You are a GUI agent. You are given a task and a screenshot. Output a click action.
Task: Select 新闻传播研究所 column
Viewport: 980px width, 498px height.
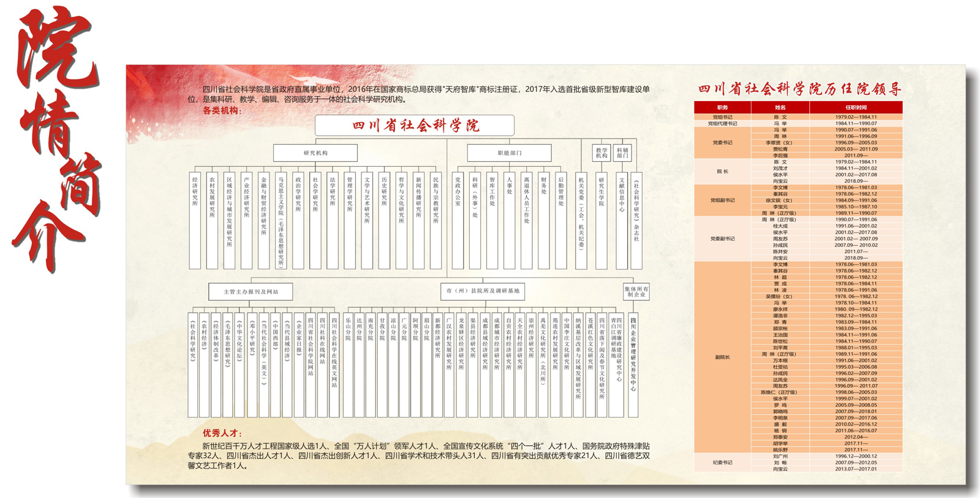click(418, 220)
